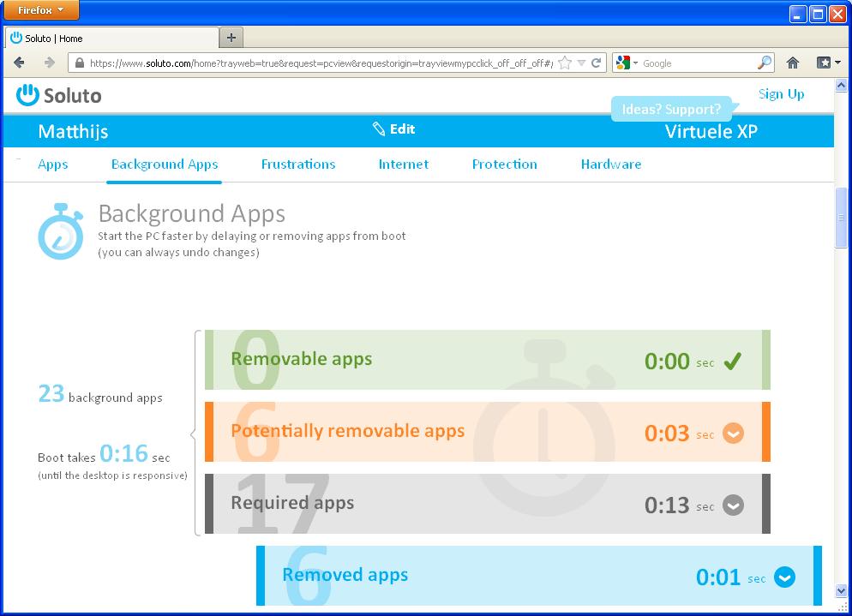Click the Soluto logo icon
852x616 pixels.
(x=27, y=95)
